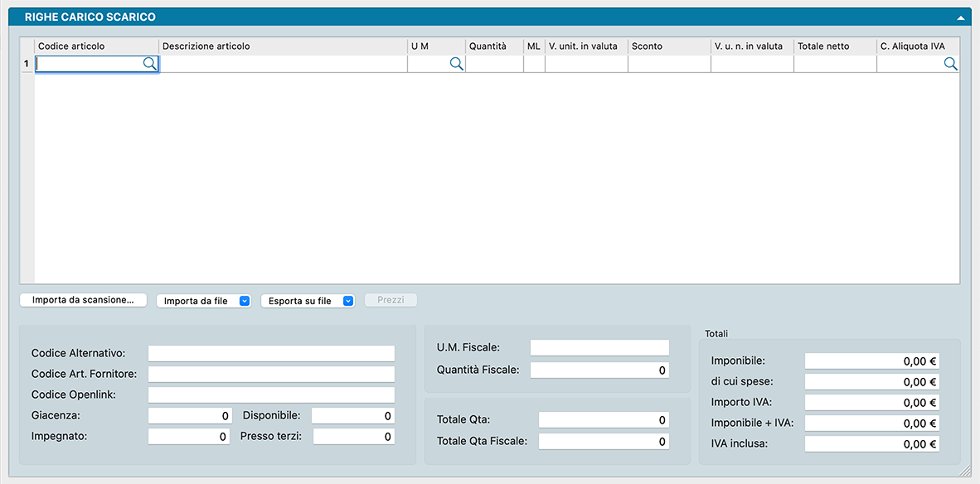This screenshot has height=484, width=980.
Task: Click the Quantità cell in row 1
Action: [x=494, y=64]
